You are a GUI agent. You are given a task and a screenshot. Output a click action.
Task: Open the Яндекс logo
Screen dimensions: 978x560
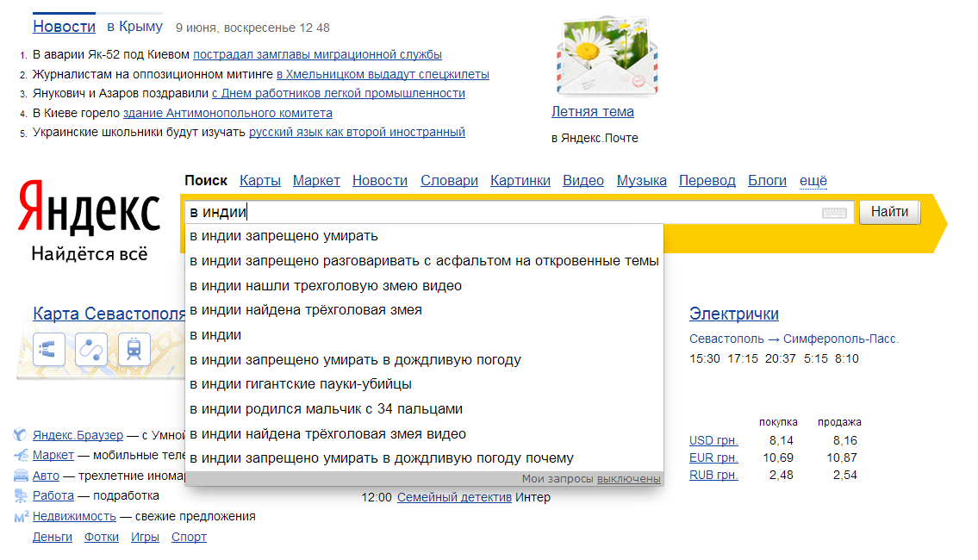(x=89, y=208)
